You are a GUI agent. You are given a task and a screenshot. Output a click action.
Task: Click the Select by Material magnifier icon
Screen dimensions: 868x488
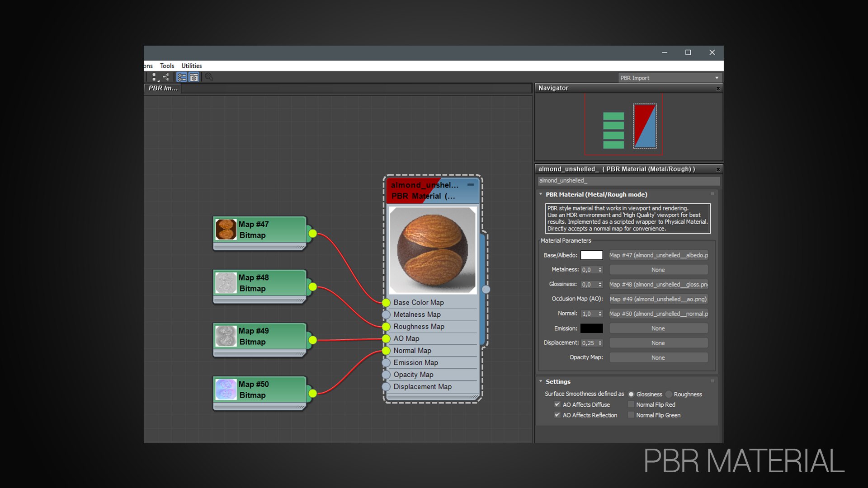click(209, 77)
